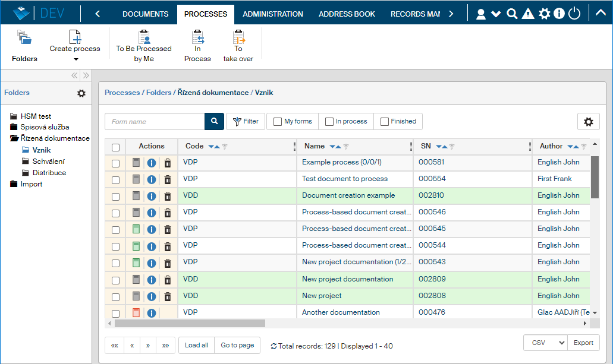The width and height of the screenshot is (613, 364).
Task: Click the search magnifier button beside Form name
Action: click(x=214, y=122)
